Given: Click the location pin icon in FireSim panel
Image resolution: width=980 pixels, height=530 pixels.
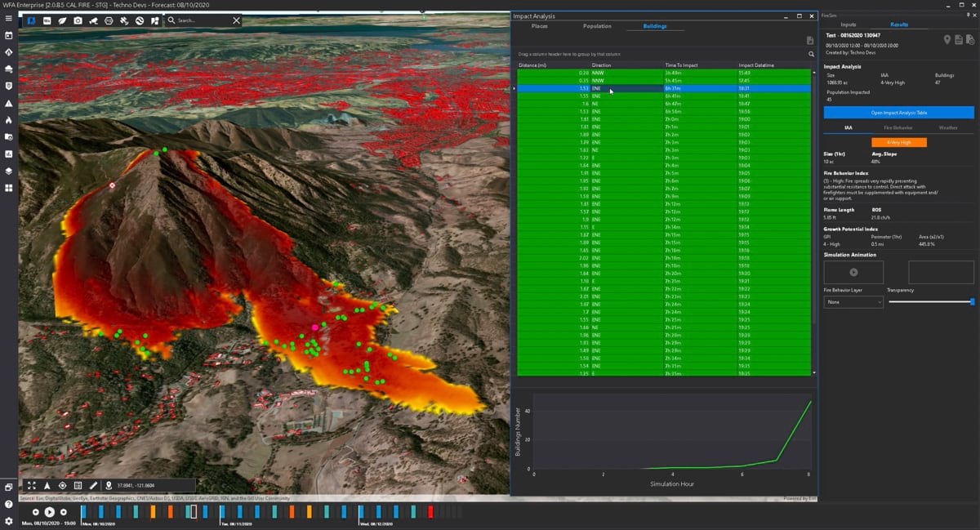Looking at the screenshot, I should (947, 40).
